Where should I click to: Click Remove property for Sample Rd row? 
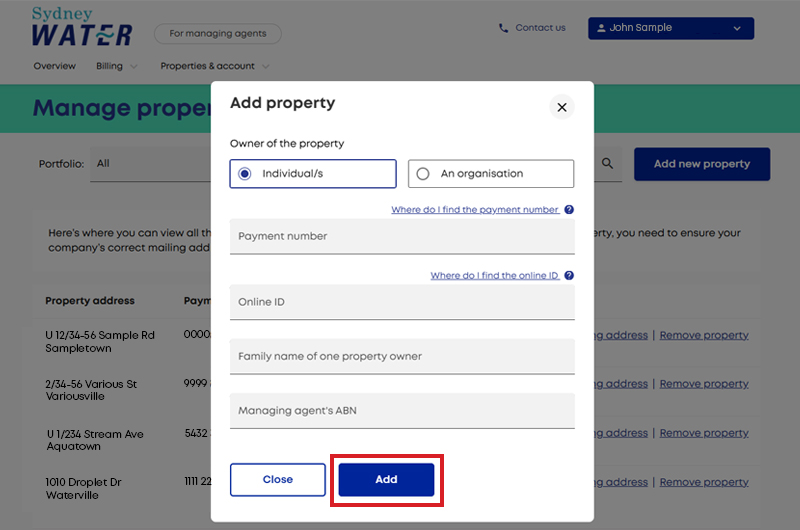704,335
